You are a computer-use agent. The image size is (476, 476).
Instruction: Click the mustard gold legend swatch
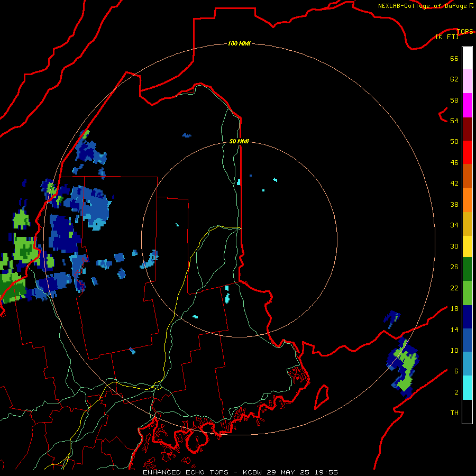click(467, 224)
